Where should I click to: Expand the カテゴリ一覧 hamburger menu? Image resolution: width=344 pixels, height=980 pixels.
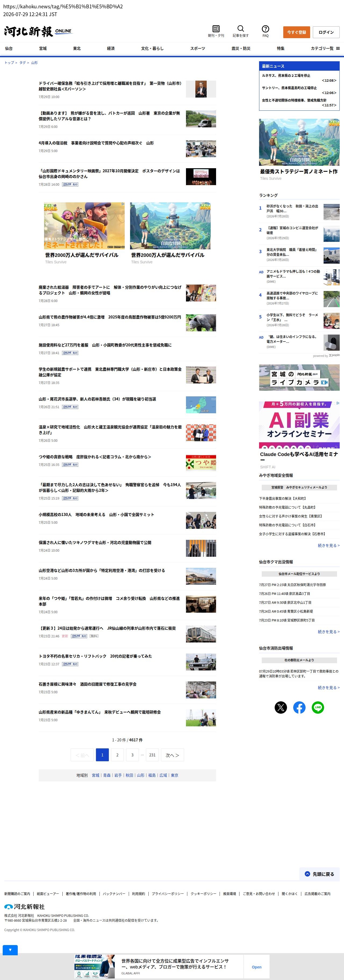point(325,48)
